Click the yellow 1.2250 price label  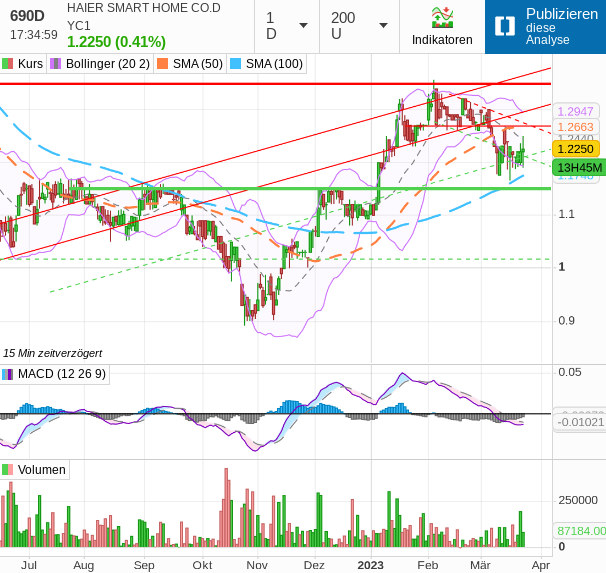(576, 149)
